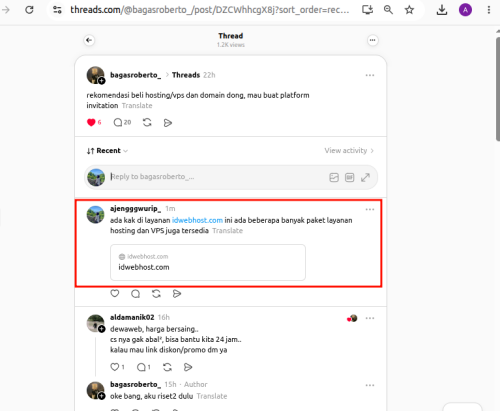The width and height of the screenshot is (500, 411).
Task: Share the main post via send icon
Action: (168, 123)
